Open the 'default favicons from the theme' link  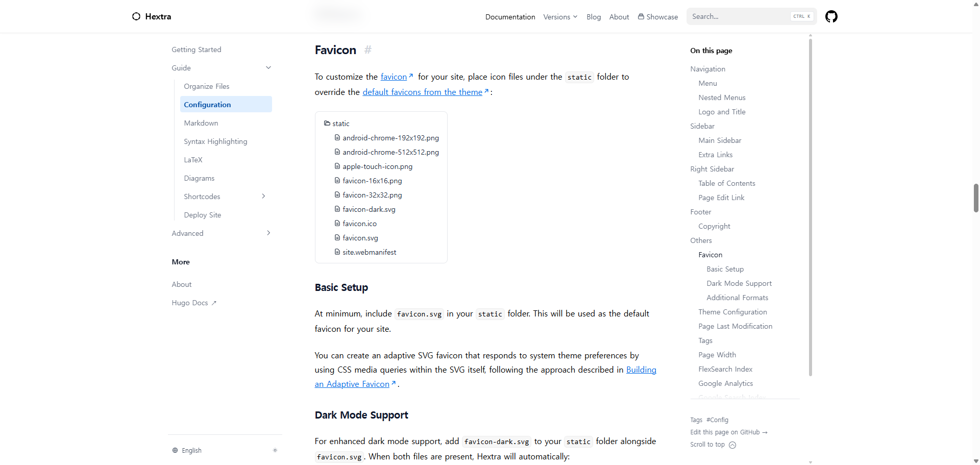(x=422, y=92)
